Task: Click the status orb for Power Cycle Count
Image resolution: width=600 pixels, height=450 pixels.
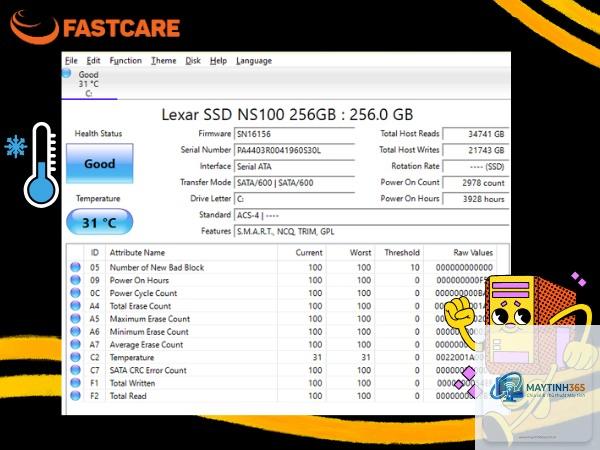Action: 75,293
